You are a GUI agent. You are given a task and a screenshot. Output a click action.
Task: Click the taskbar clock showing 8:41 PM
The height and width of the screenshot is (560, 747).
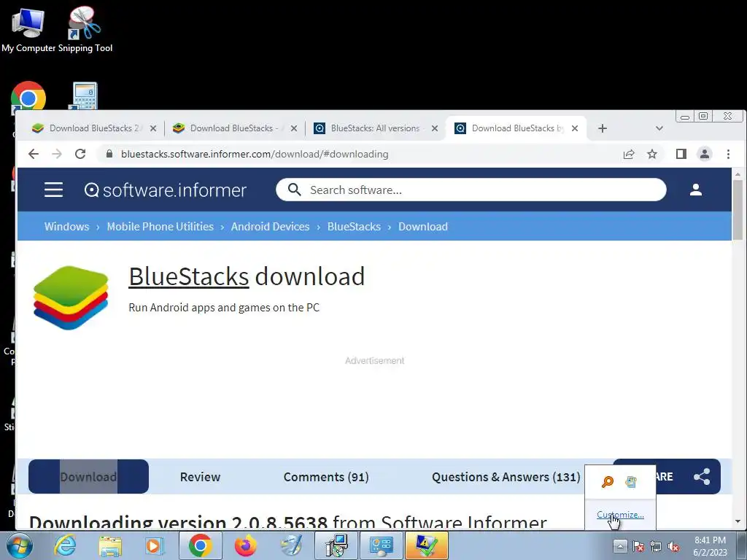point(710,546)
